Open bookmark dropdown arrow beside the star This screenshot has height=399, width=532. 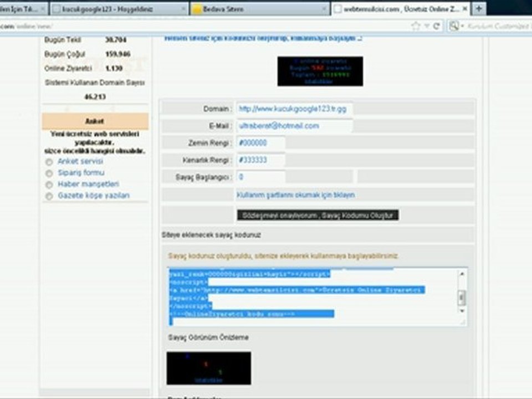(x=427, y=26)
